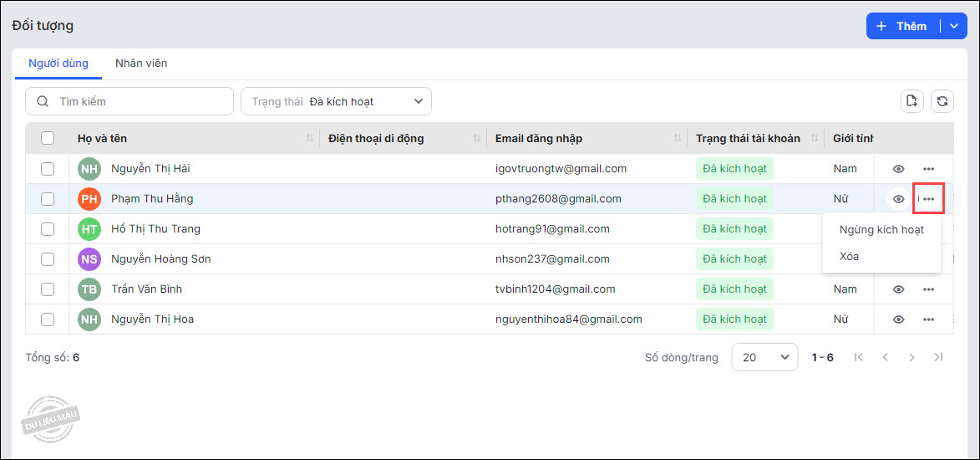Click eye icon for Nguyễn Thị Hoa
980x460 pixels.
pos(898,319)
